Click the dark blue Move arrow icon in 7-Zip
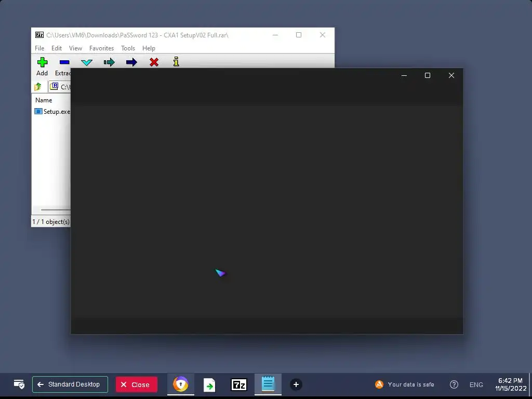The height and width of the screenshot is (399, 532). tap(131, 62)
